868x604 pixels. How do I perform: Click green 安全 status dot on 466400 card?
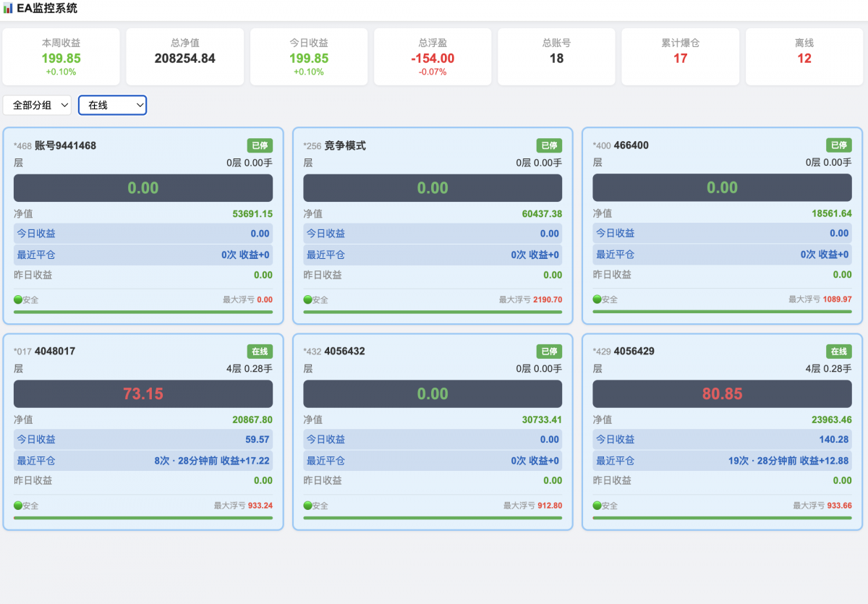coord(597,299)
